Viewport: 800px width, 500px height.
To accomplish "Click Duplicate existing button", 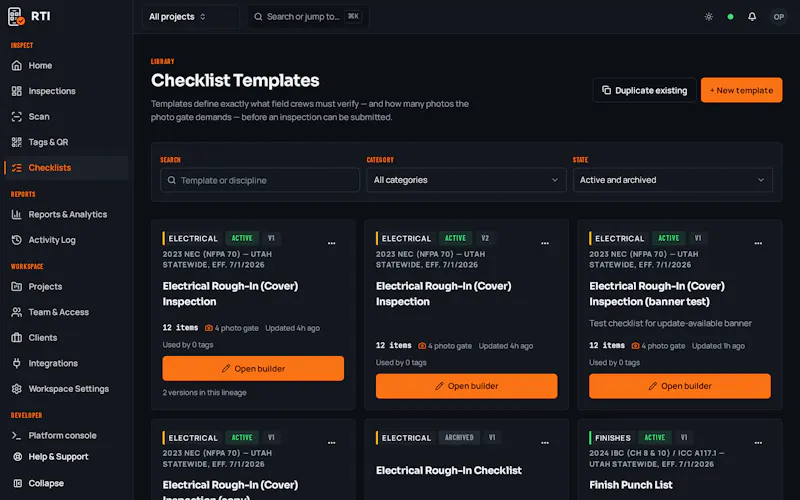I will [644, 90].
